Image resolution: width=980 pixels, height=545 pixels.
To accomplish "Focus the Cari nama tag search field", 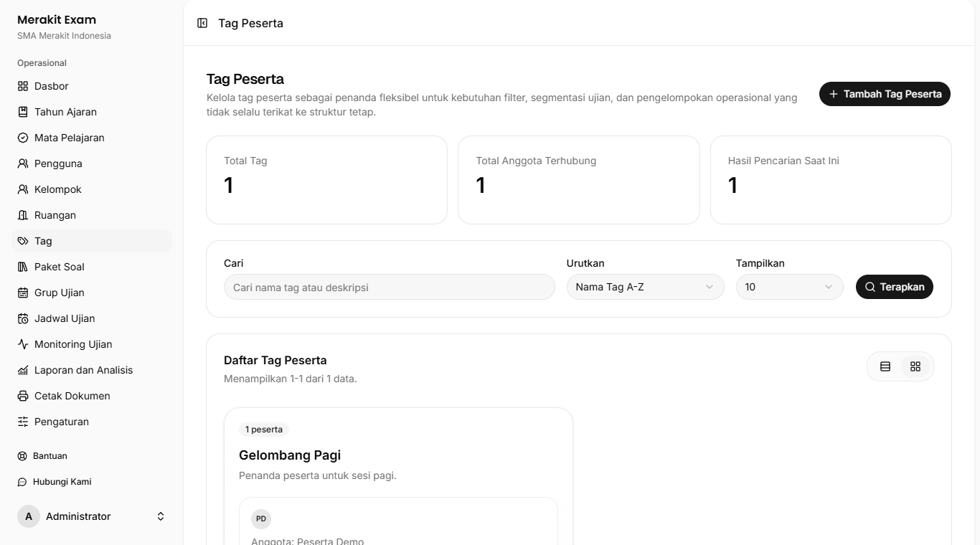I will tap(390, 287).
